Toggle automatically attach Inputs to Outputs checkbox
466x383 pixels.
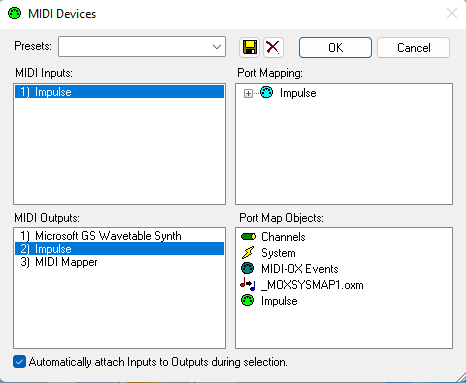pos(19,362)
